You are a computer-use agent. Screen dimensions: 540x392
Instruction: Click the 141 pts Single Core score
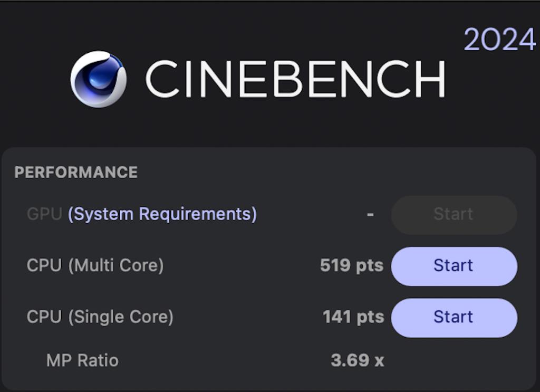[x=352, y=317]
